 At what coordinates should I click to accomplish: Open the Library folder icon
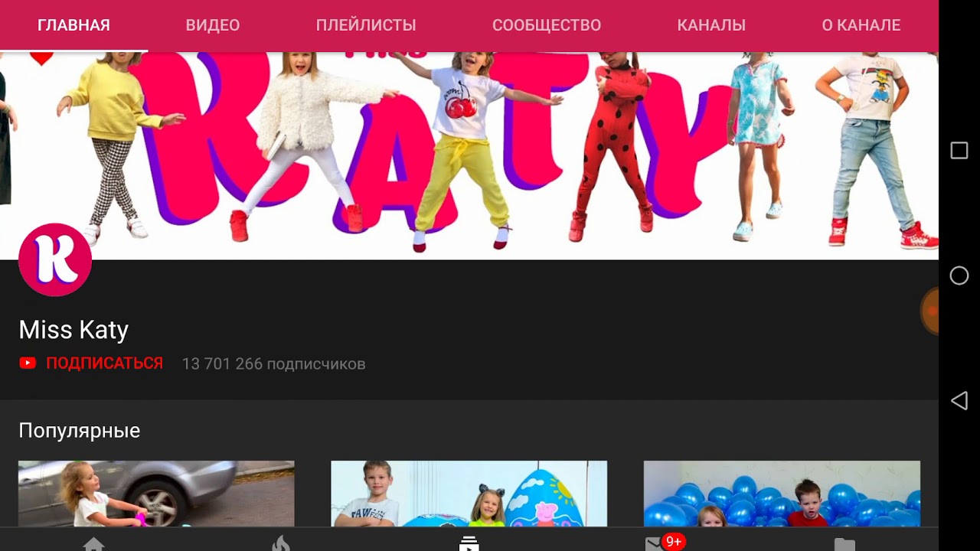pos(844,544)
